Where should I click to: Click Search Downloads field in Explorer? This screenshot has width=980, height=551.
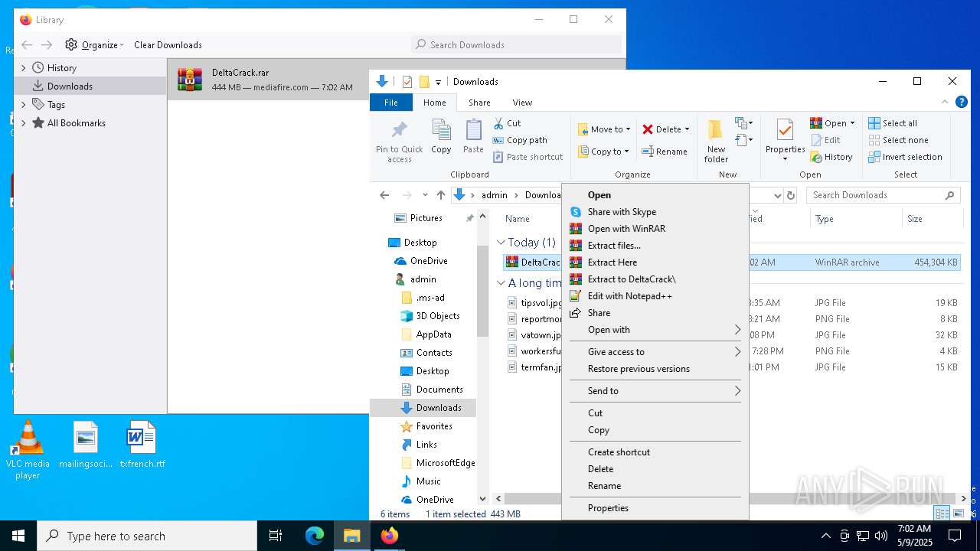point(883,195)
